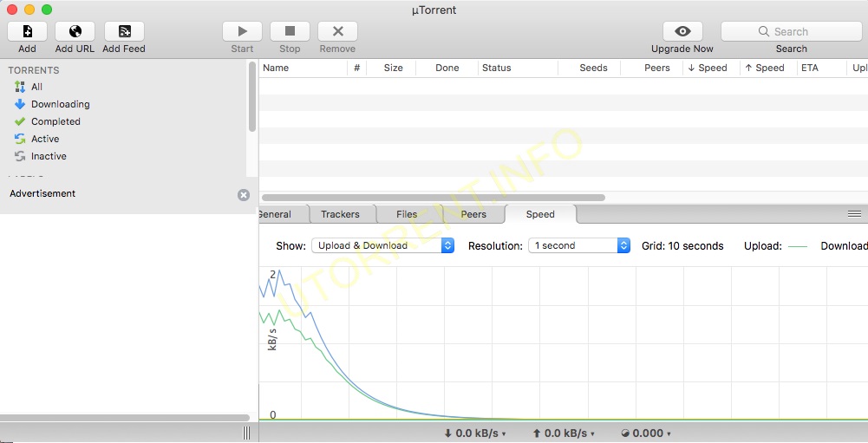
Task: Open the Show Upload & Download dropdown
Action: click(383, 245)
